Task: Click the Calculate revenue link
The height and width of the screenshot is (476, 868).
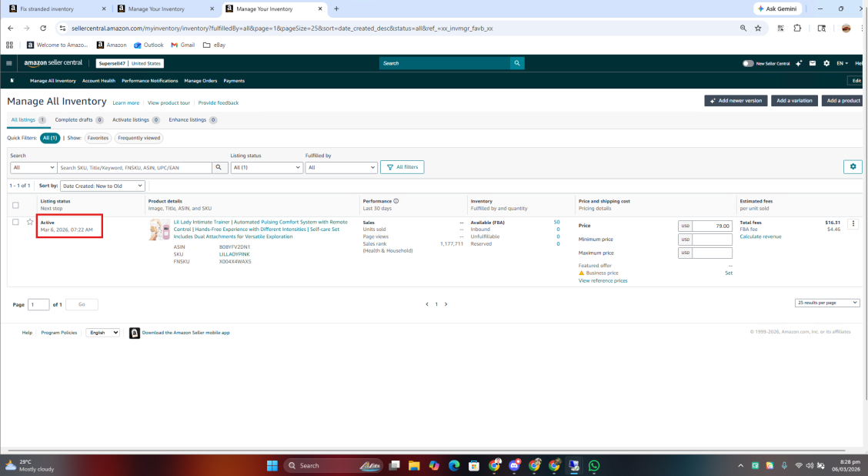Action: tap(760, 236)
